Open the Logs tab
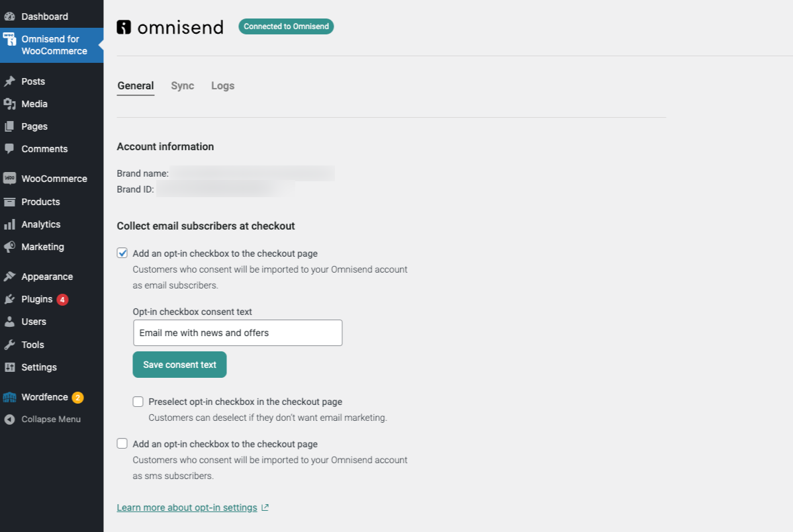Screen dimensions: 793x532 222,86
